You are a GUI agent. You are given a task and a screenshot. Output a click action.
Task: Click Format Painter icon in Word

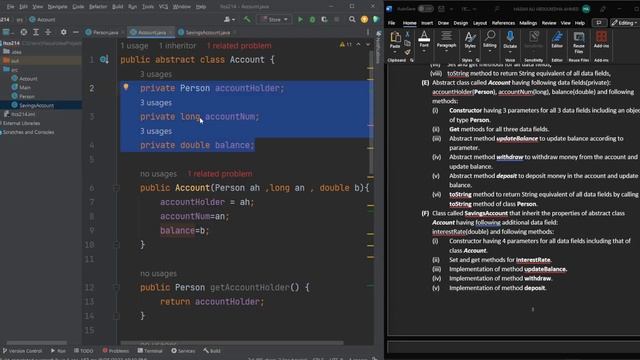click(407, 52)
